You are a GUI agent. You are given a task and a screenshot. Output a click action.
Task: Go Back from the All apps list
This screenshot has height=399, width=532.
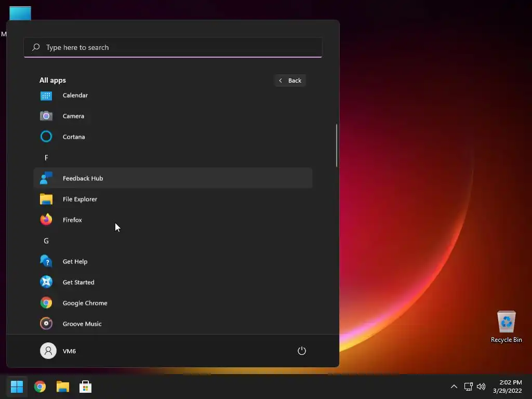(x=290, y=81)
